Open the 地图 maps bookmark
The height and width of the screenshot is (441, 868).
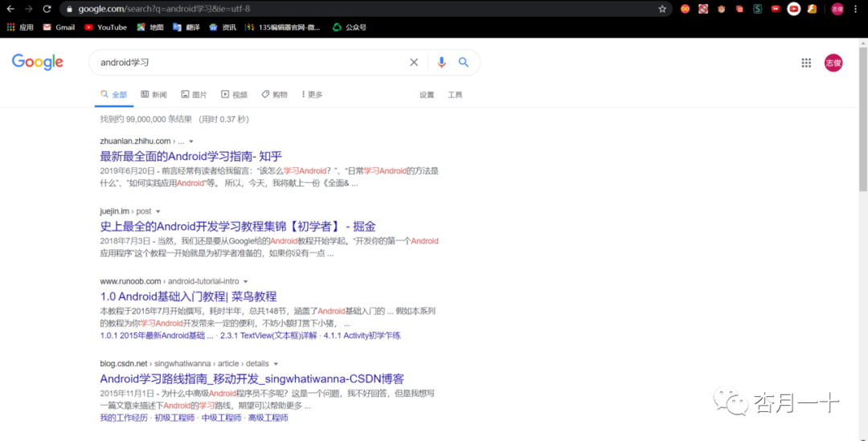(150, 27)
